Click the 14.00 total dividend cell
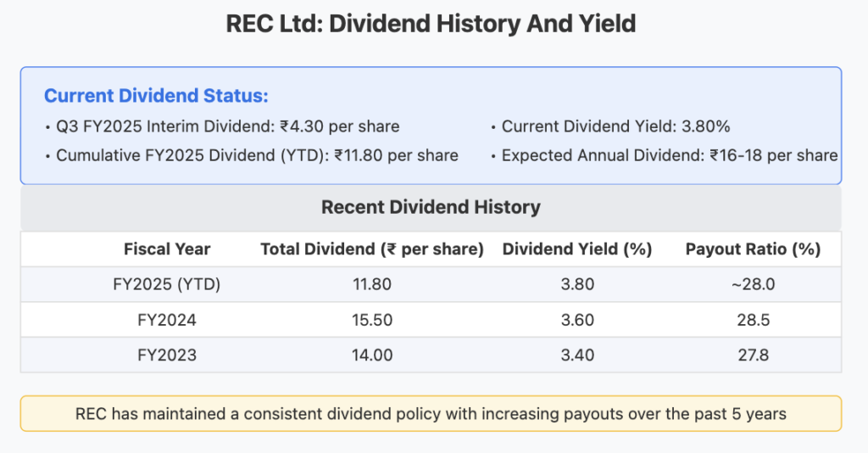The width and height of the screenshot is (868, 453). 372,355
